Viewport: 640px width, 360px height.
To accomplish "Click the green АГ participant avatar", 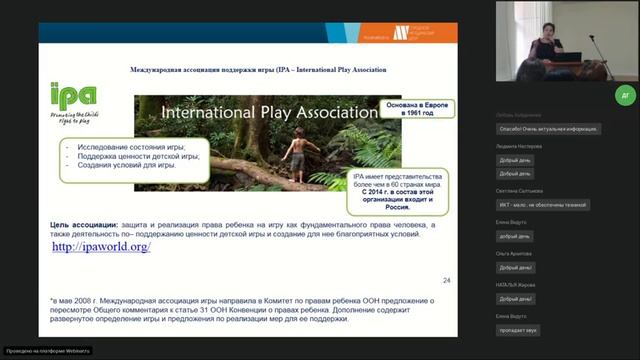I will click(x=625, y=96).
